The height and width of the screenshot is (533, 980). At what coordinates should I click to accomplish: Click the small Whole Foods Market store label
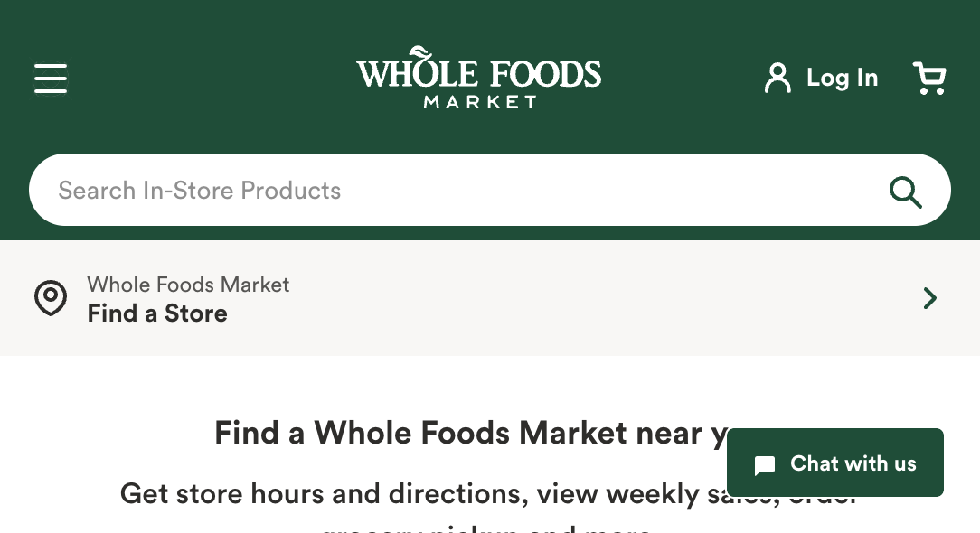click(x=188, y=285)
